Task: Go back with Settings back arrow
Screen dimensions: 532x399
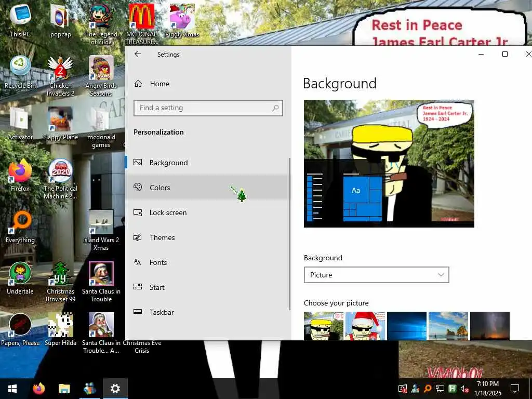Action: [x=137, y=54]
